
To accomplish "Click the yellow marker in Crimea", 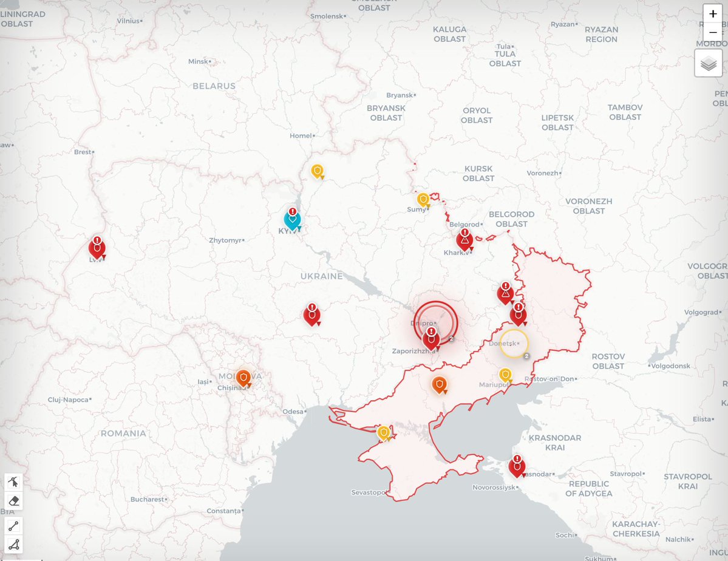I will pyautogui.click(x=384, y=432).
